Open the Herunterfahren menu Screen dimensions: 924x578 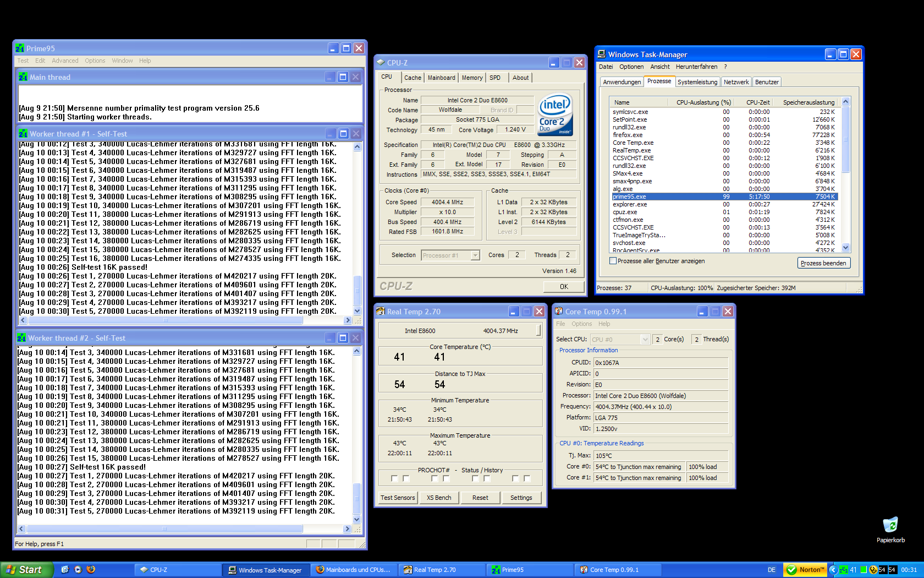pyautogui.click(x=696, y=67)
